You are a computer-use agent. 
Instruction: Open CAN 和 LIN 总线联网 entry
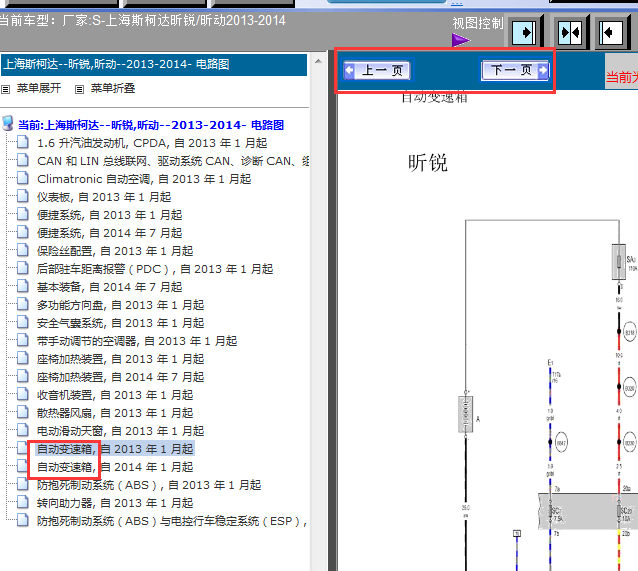point(173,161)
